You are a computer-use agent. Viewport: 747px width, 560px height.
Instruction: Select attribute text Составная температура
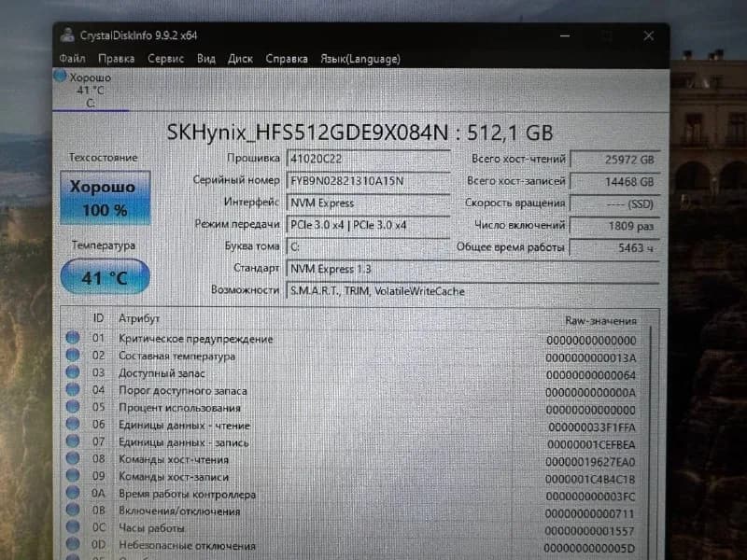click(x=176, y=357)
